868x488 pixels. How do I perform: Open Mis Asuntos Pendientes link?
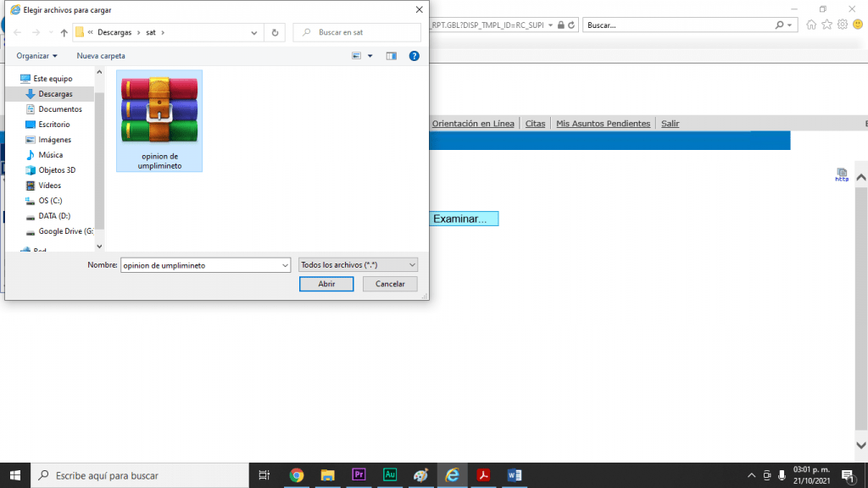tap(603, 124)
